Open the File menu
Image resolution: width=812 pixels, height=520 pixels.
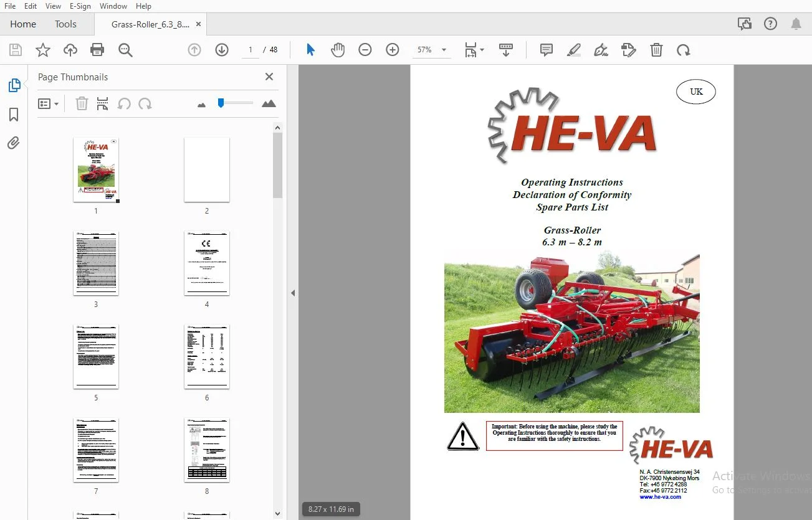[x=10, y=6]
